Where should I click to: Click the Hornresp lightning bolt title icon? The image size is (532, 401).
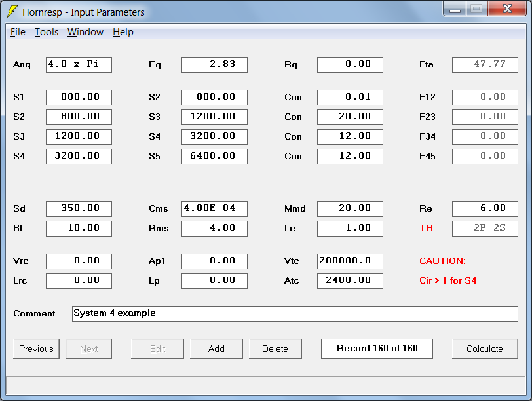click(x=12, y=12)
